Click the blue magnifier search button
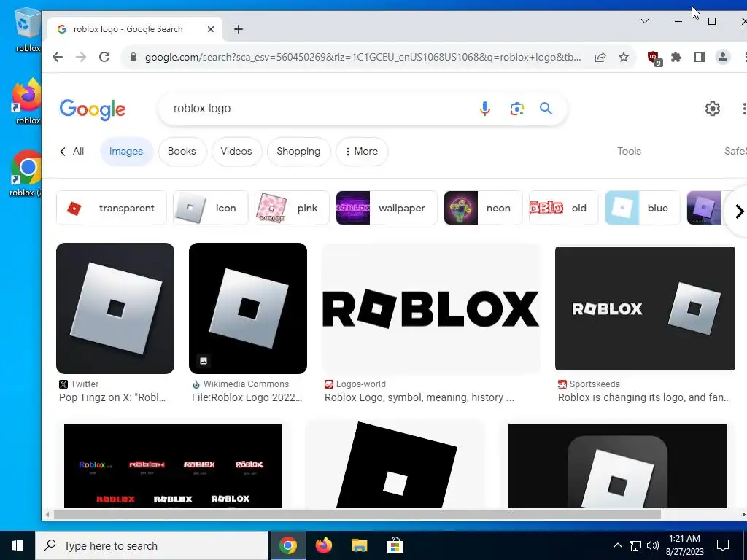The height and width of the screenshot is (560, 747). [x=546, y=109]
